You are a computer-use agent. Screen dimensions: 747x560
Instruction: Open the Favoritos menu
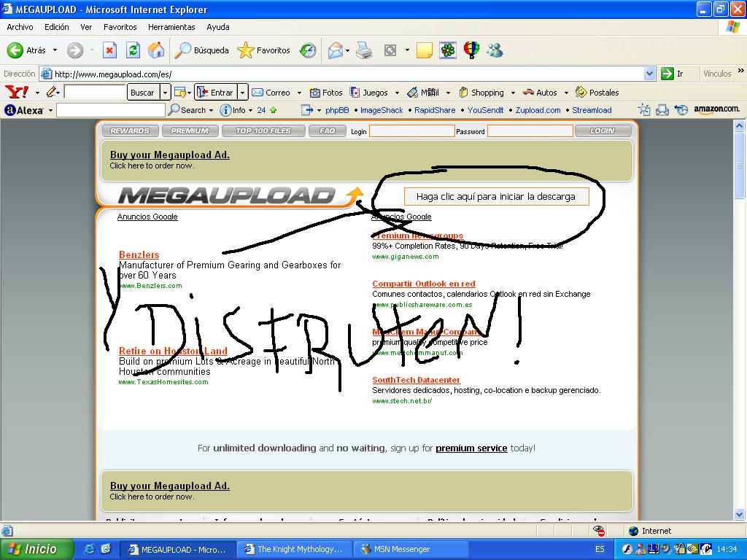[x=120, y=27]
